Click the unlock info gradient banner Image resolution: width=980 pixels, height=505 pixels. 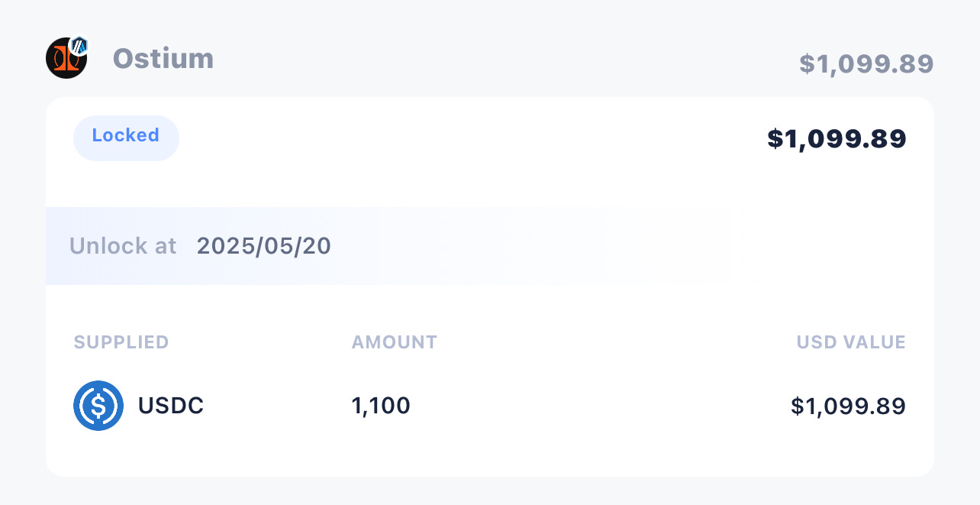pos(489,246)
